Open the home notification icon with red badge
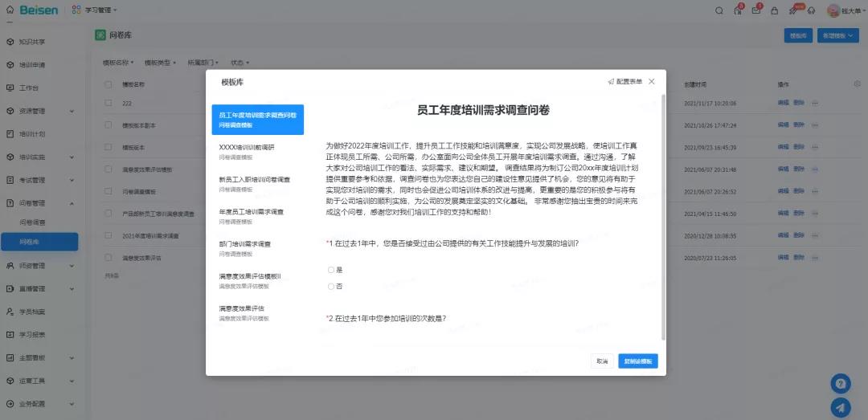 [x=738, y=10]
